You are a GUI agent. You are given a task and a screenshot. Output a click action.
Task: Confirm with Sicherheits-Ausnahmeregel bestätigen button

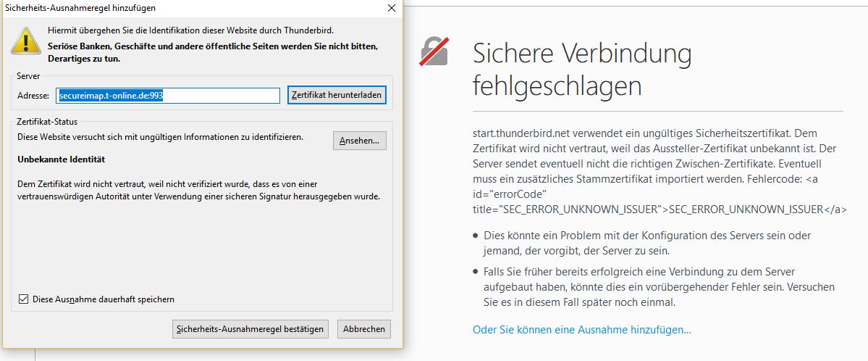250,329
